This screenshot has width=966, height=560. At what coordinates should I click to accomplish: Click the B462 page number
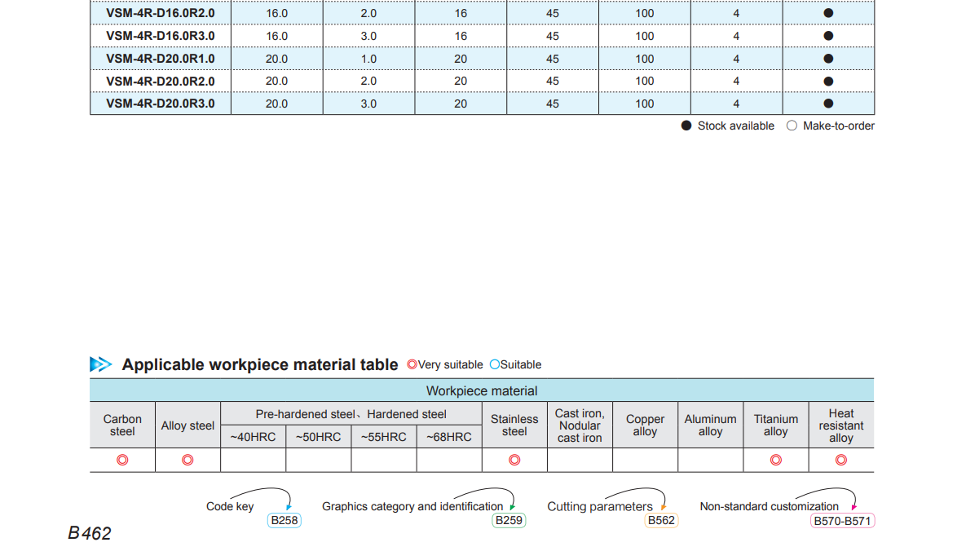tap(90, 534)
